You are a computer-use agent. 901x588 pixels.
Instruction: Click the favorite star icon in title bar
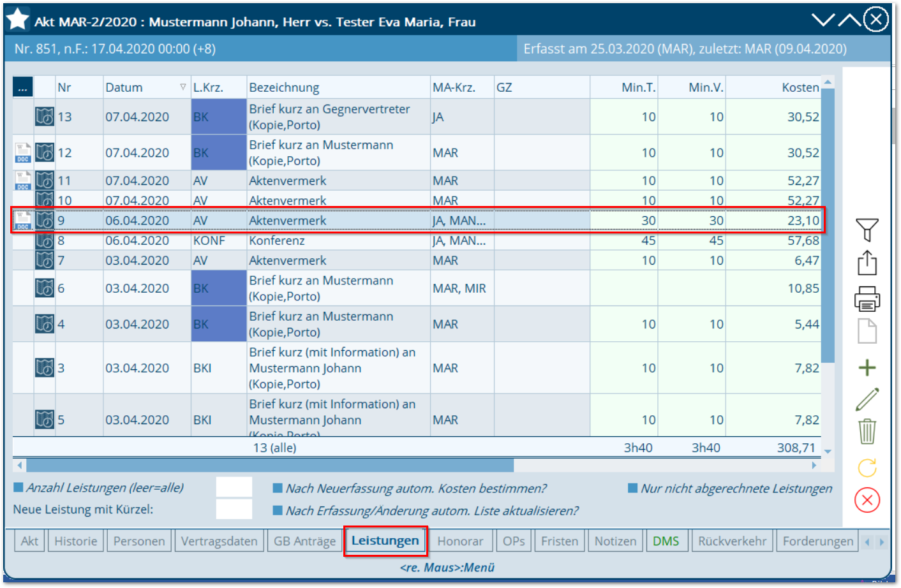tap(17, 20)
